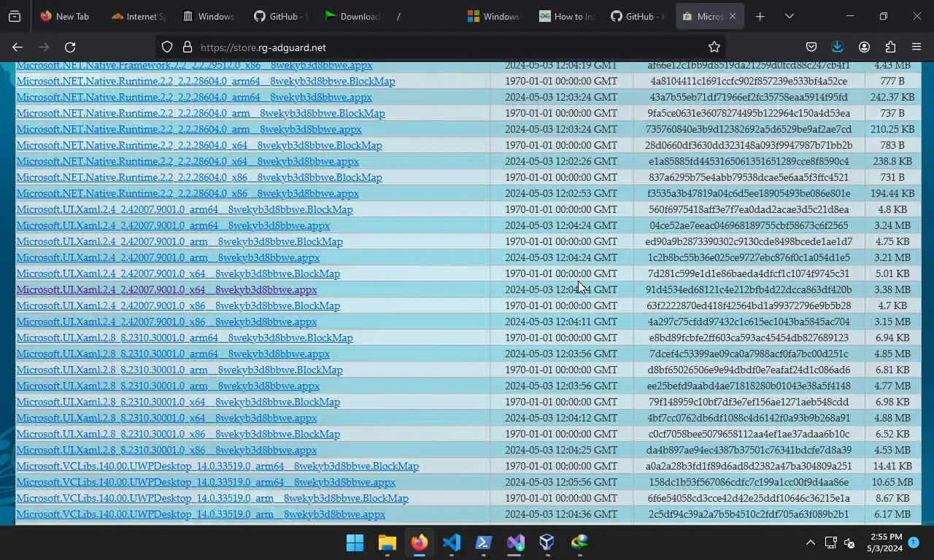Click the forward navigation arrow

44,47
